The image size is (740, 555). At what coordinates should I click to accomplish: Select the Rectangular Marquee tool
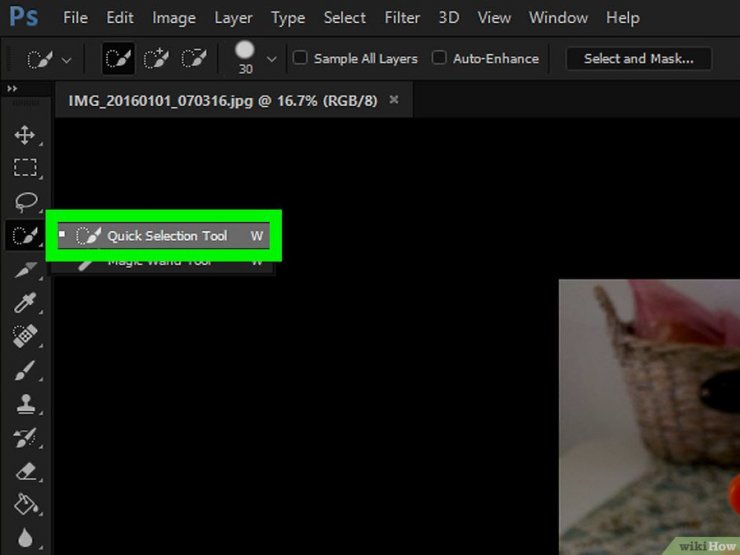(x=24, y=168)
